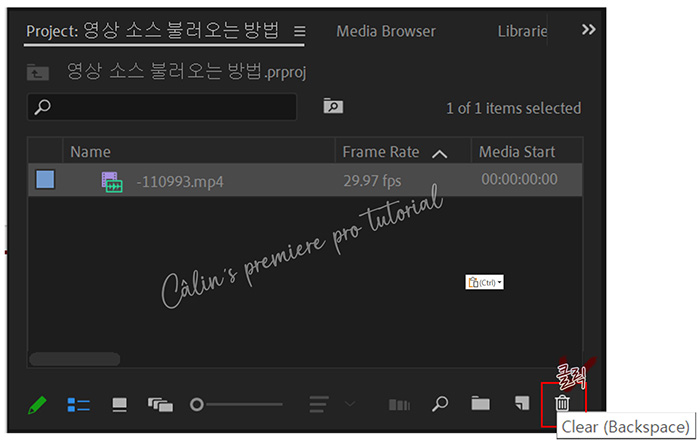Switch to Freeform View
The width and height of the screenshot is (700, 444).
coord(160,405)
